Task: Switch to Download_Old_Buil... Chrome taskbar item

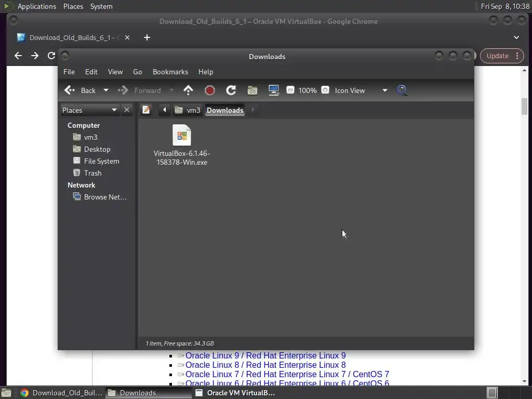Action: tap(61, 393)
